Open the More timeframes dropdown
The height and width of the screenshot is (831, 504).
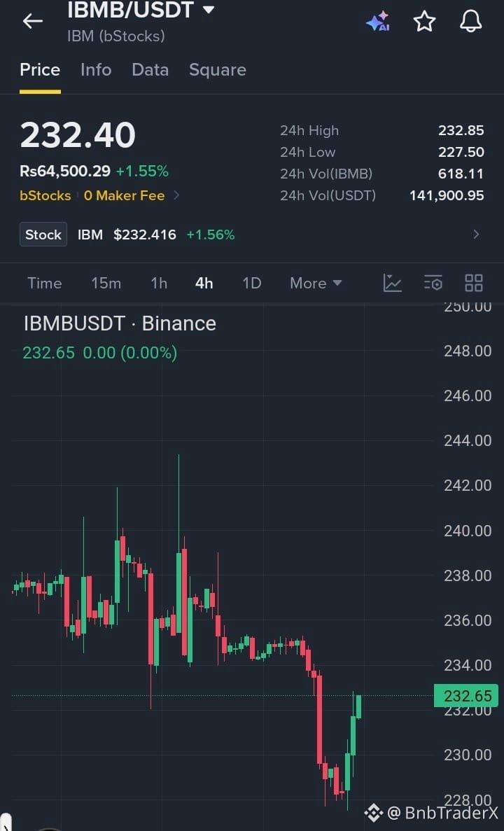(x=315, y=283)
